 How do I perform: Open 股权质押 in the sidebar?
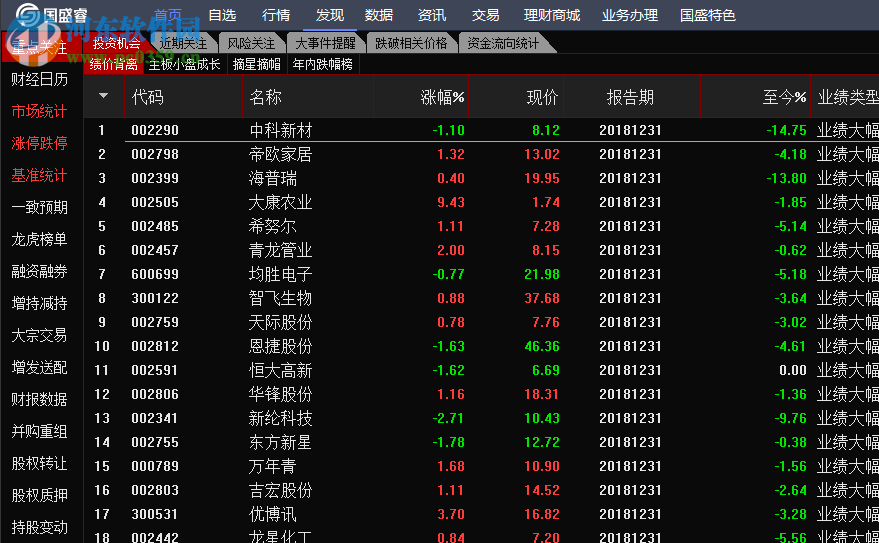point(39,495)
